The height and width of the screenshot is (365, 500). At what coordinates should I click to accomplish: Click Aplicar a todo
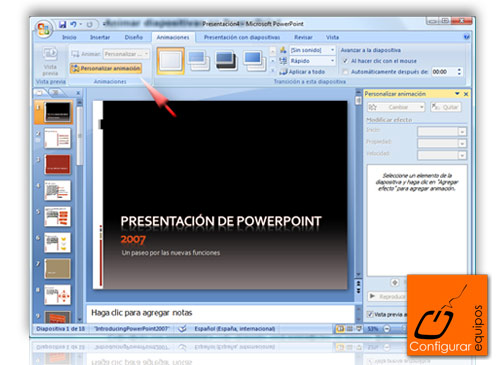tap(302, 72)
